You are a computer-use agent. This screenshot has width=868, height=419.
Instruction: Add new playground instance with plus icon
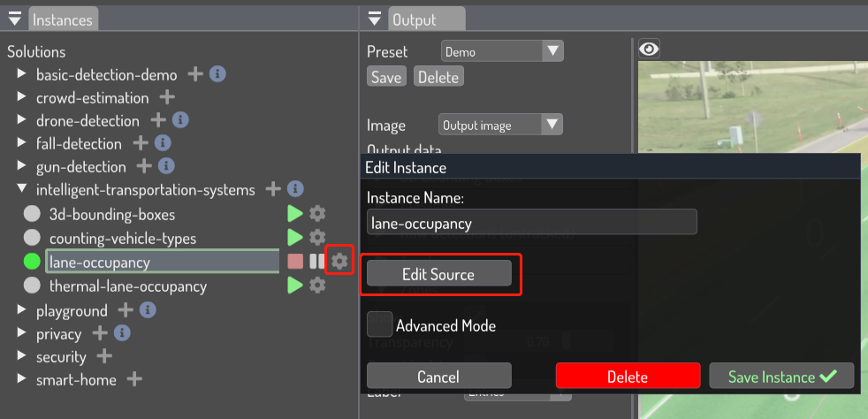(x=126, y=310)
